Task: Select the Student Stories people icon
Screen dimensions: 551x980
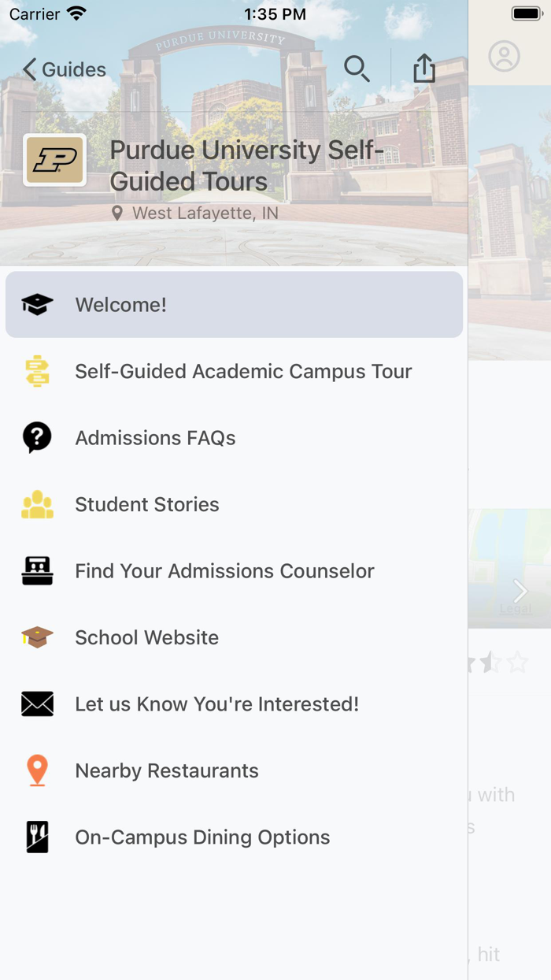Action: click(x=35, y=503)
